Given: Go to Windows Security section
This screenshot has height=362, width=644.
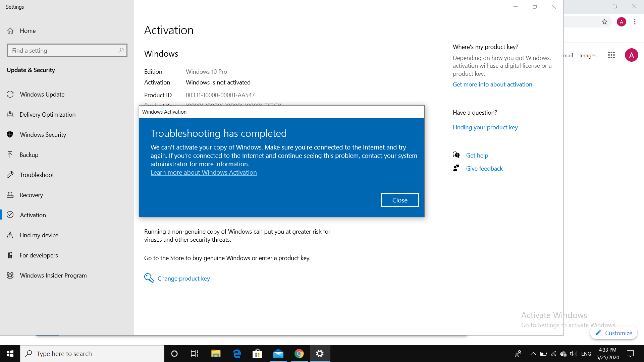Looking at the screenshot, I should [x=67, y=134].
